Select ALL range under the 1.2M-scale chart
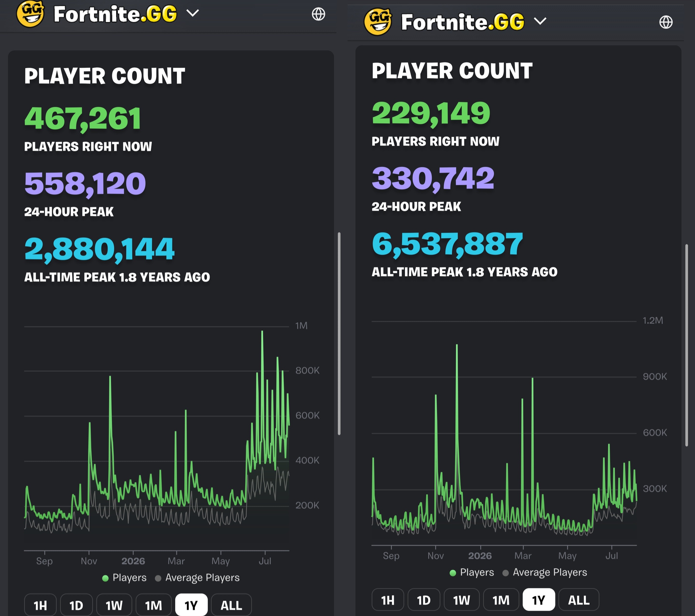The image size is (695, 616). point(579,600)
